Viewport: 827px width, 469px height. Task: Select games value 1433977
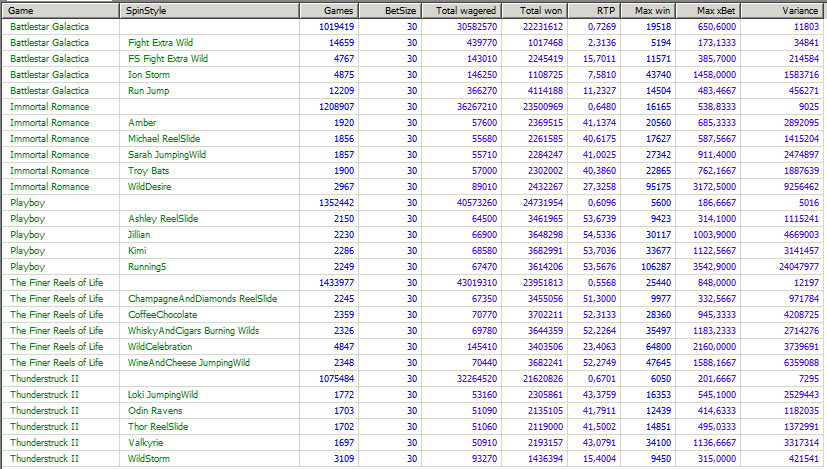tap(336, 283)
